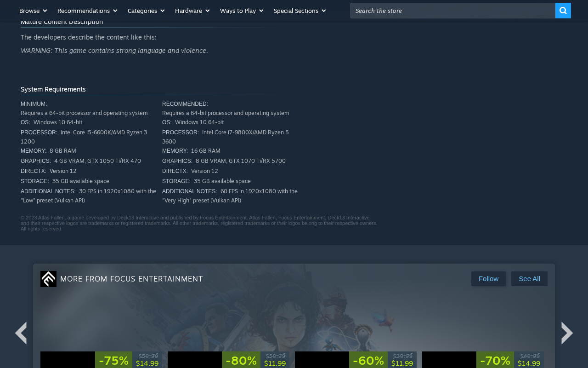Go to previous carousel games arrow
The width and height of the screenshot is (588, 368).
point(21,333)
